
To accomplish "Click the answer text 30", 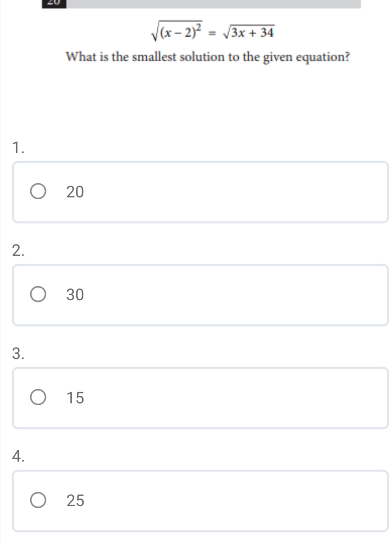I will pos(75,295).
